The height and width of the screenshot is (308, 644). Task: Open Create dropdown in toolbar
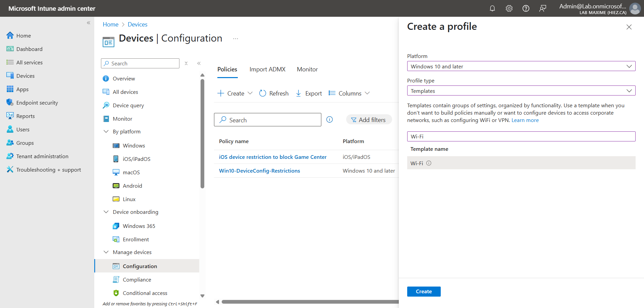point(235,94)
